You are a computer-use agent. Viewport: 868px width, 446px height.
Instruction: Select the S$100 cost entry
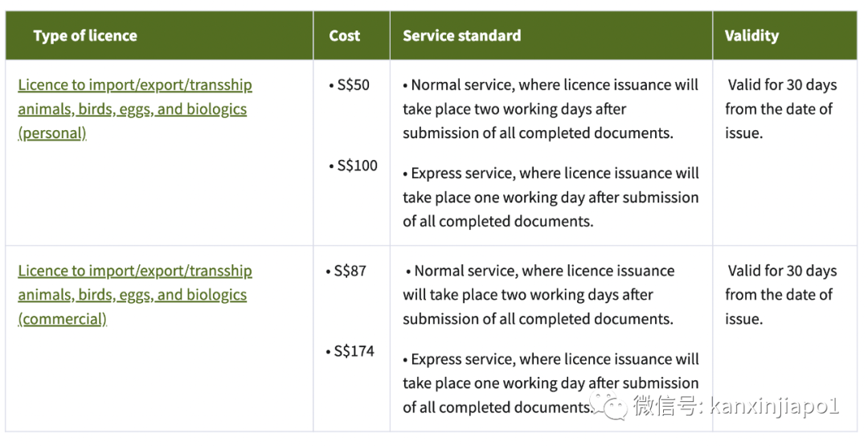(x=353, y=166)
